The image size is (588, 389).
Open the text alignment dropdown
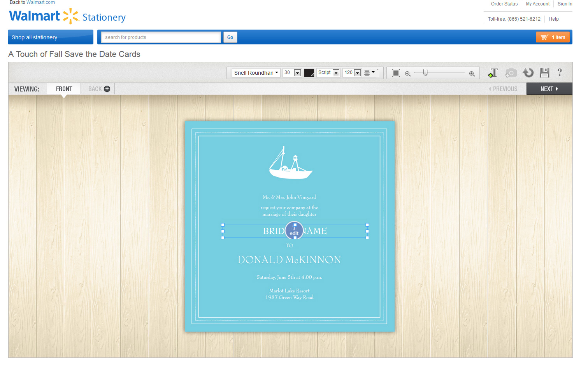coord(369,73)
